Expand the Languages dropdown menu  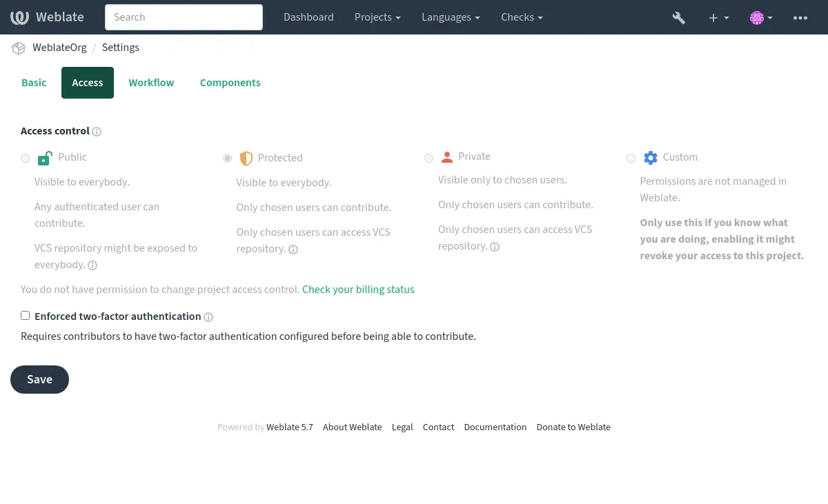[451, 17]
